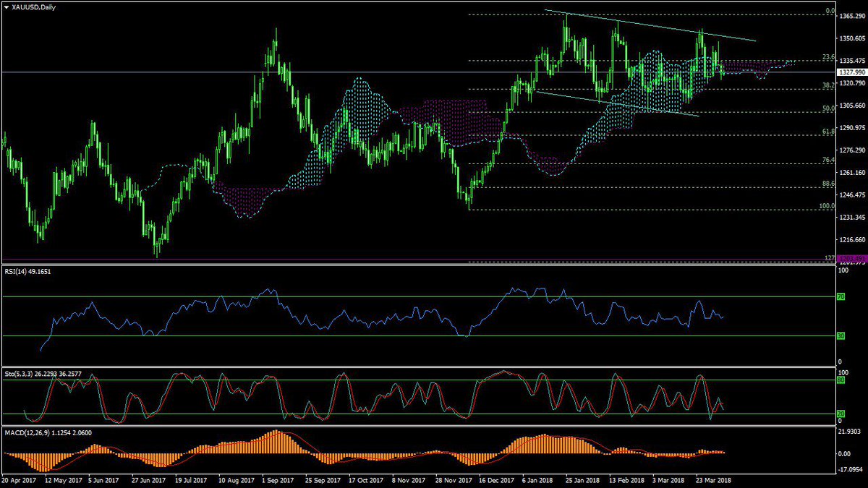
Task: Click the small triangle beside the XAUUSD,Daily title
Action: click(6, 7)
